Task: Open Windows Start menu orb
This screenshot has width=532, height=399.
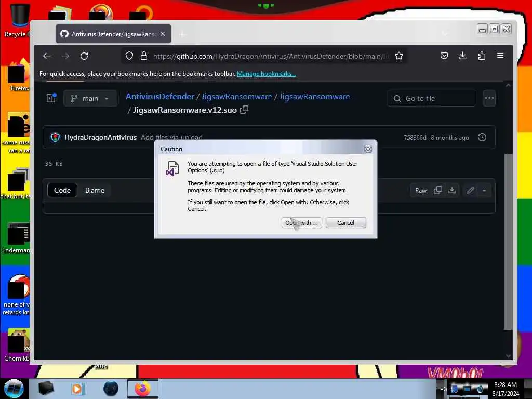Action: point(14,389)
